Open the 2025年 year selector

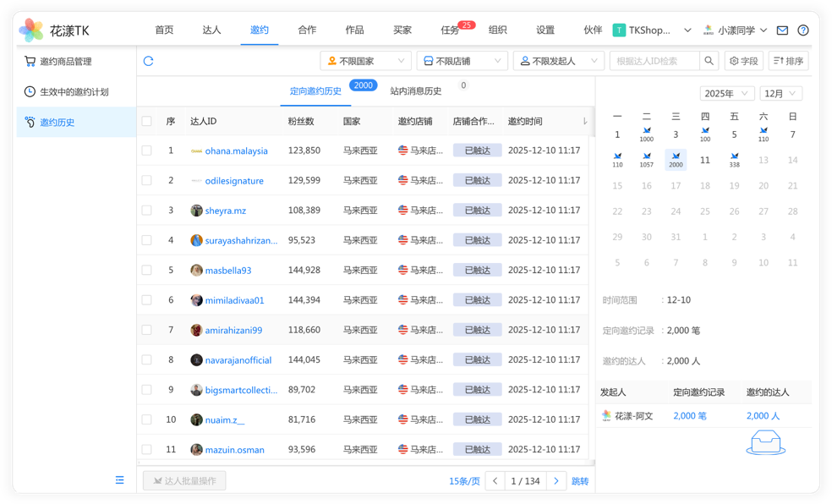click(x=726, y=93)
